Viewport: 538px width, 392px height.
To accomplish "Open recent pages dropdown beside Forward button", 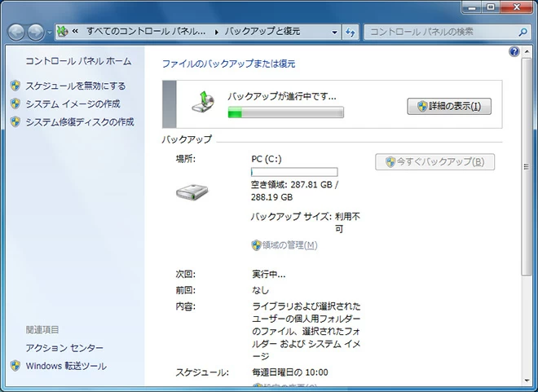I will (50, 33).
